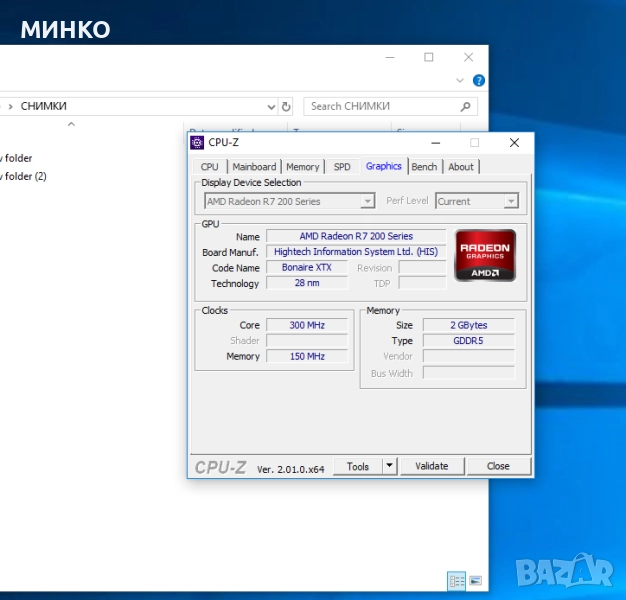Image resolution: width=626 pixels, height=600 pixels.
Task: Switch to the CPU tab
Action: [210, 167]
